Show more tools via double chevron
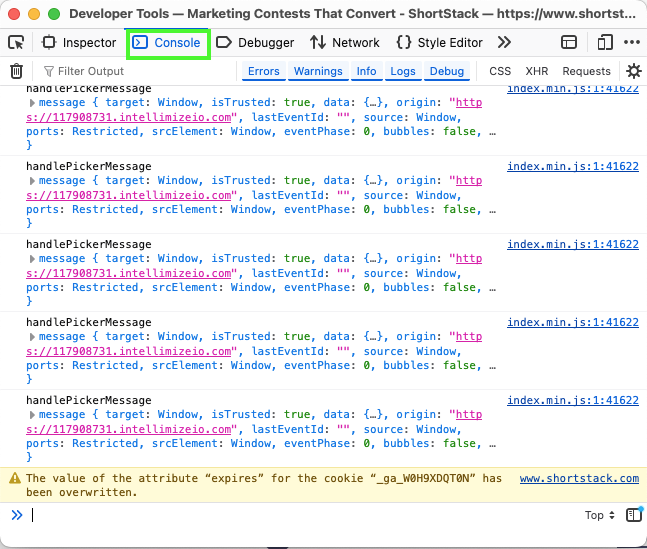 (504, 42)
